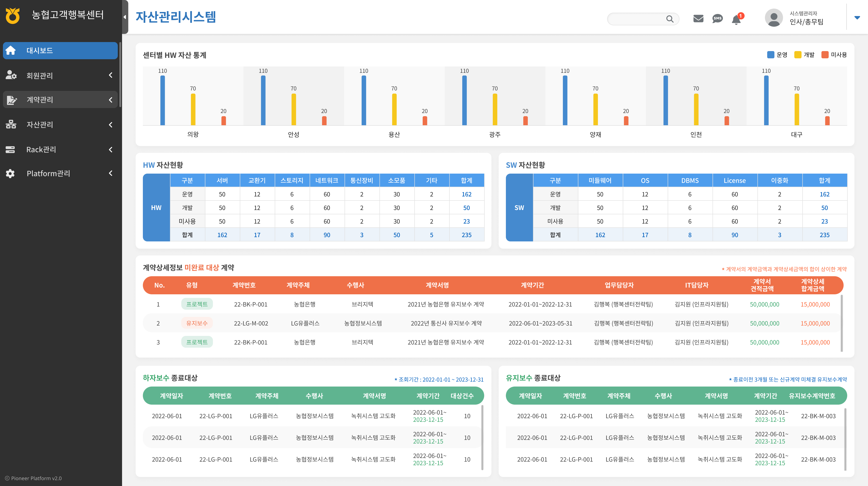
Task: Expand the 회원관리 menu chevron
Action: click(111, 75)
